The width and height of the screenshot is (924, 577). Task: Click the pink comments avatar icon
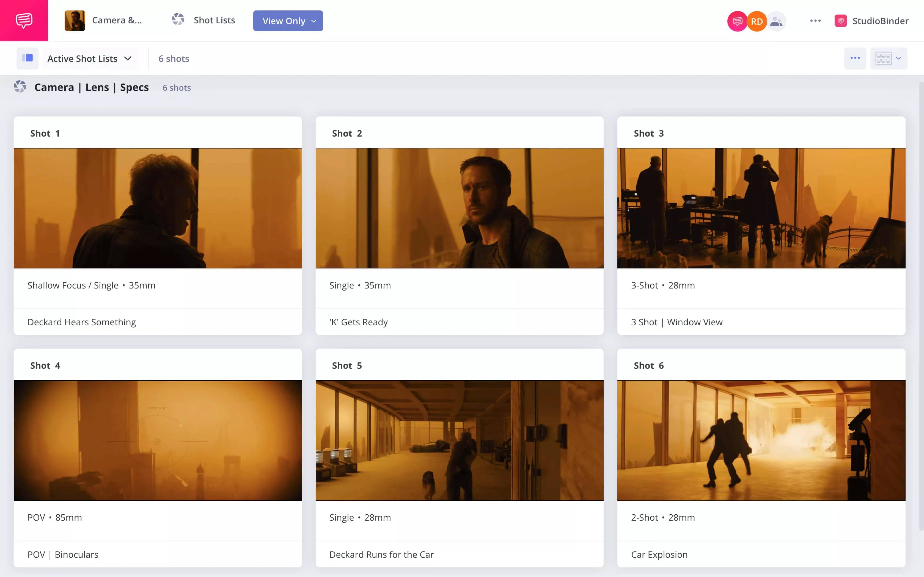[737, 21]
